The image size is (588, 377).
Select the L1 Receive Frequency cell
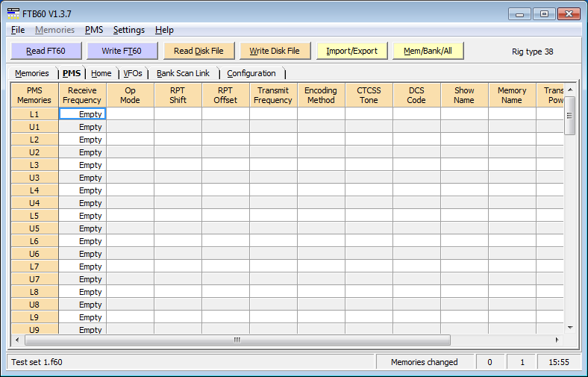point(82,114)
